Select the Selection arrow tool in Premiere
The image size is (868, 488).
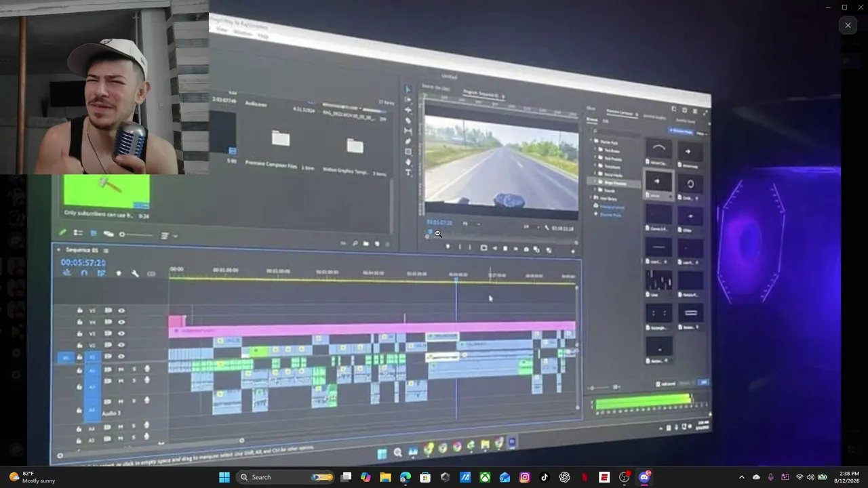[408, 89]
